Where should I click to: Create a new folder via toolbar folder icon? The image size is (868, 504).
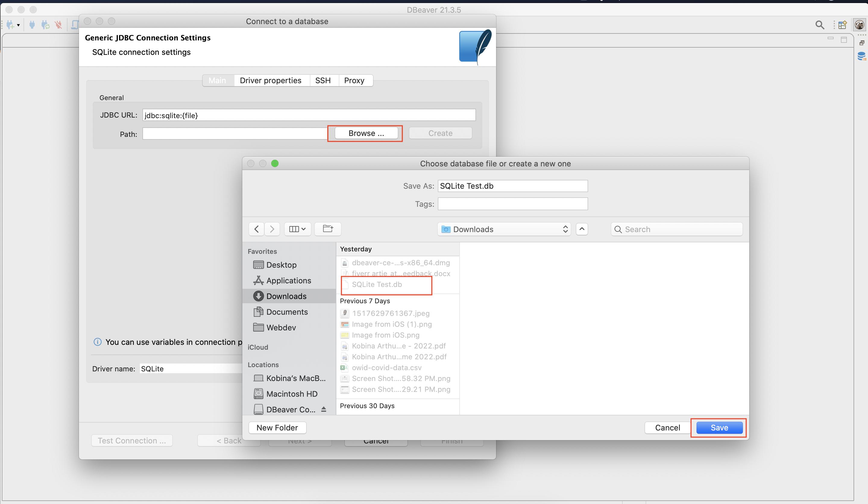point(328,229)
